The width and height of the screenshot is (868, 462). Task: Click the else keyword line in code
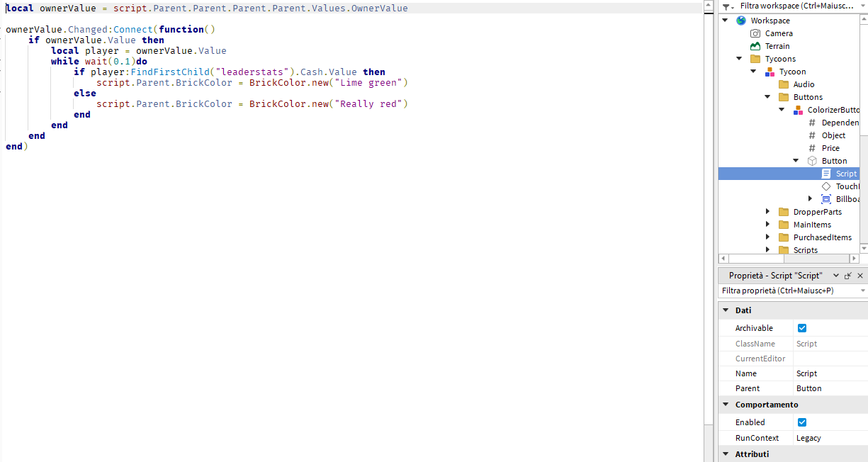coord(85,94)
